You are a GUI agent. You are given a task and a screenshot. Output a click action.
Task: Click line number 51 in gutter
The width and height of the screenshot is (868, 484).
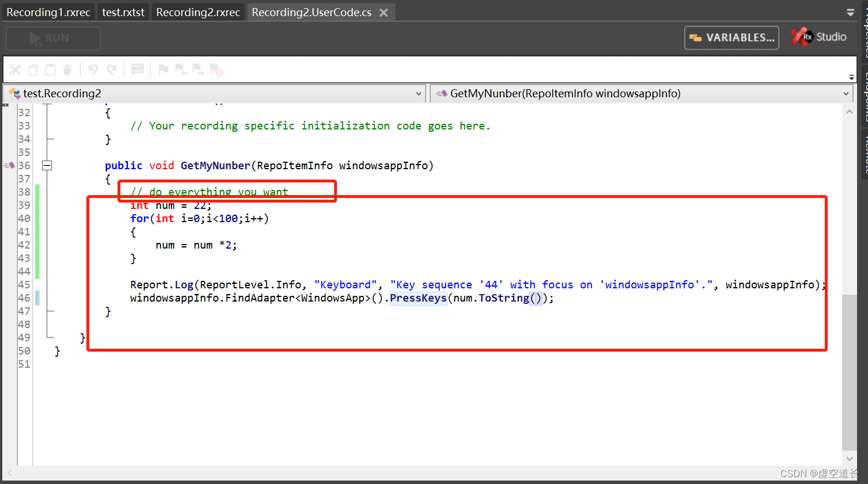click(x=24, y=364)
